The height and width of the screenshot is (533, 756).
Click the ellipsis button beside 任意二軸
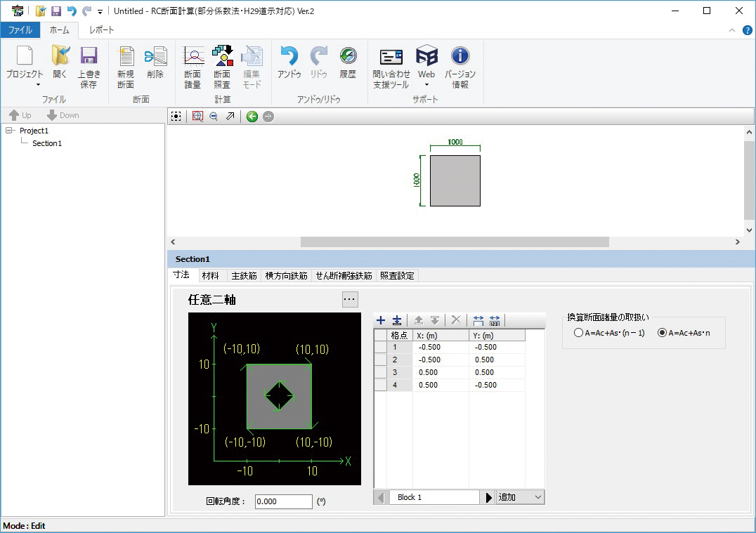pos(350,299)
